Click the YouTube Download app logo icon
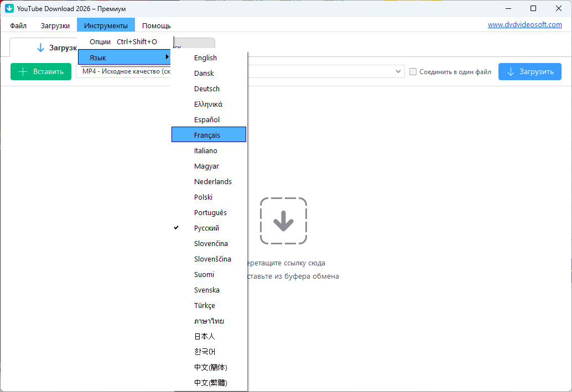Viewport: 572px width, 392px height. [x=9, y=8]
